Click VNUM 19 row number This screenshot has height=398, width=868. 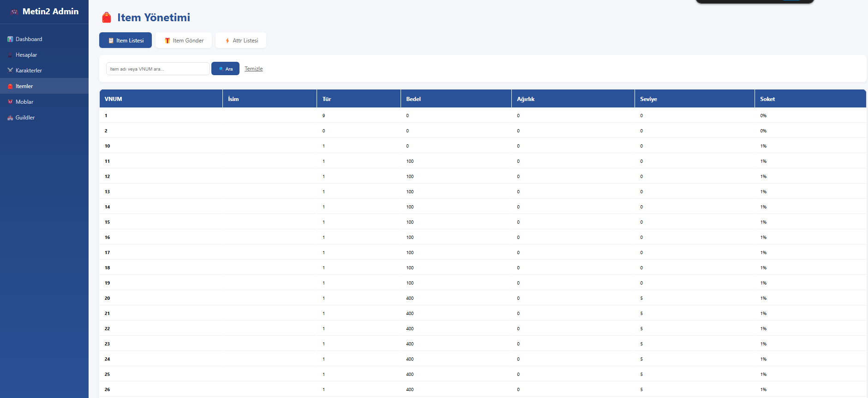pyautogui.click(x=108, y=283)
